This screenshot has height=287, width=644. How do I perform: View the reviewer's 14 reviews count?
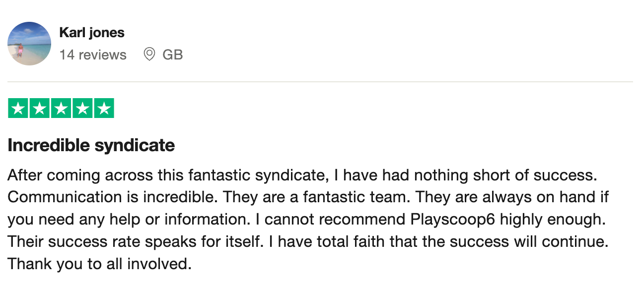93,55
